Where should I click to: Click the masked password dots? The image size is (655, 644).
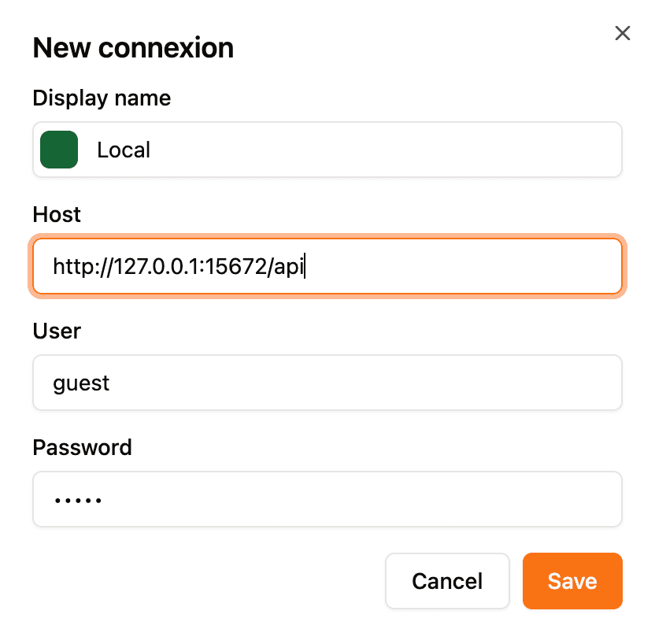78,498
